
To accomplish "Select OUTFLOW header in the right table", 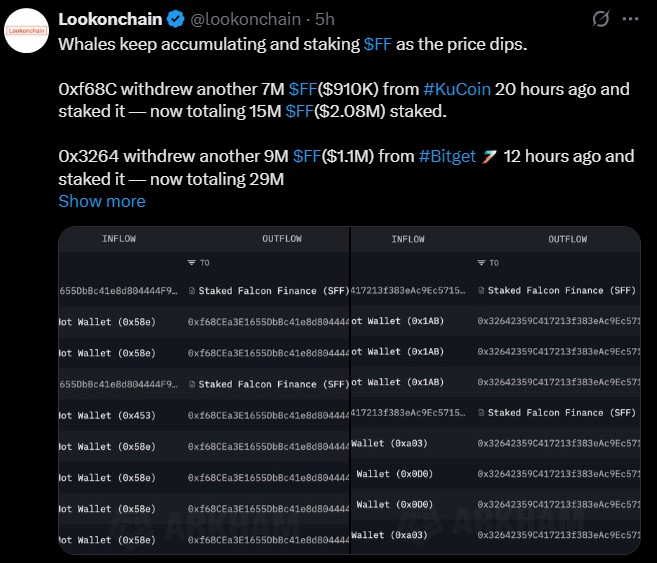I will [x=567, y=239].
